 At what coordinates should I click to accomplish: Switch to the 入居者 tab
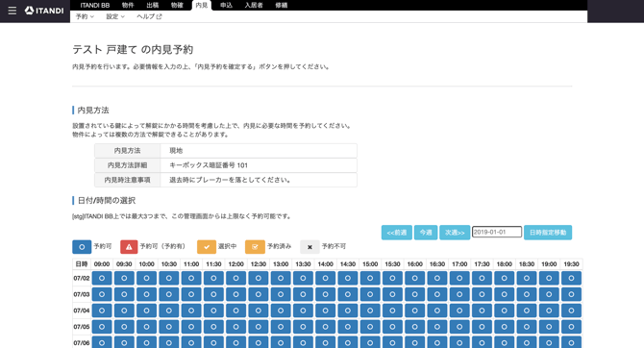254,6
